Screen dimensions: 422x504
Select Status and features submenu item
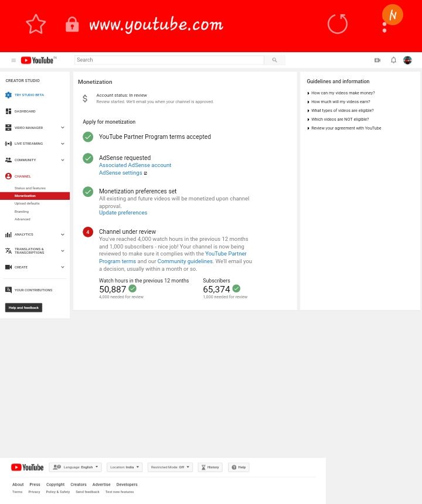(30, 188)
